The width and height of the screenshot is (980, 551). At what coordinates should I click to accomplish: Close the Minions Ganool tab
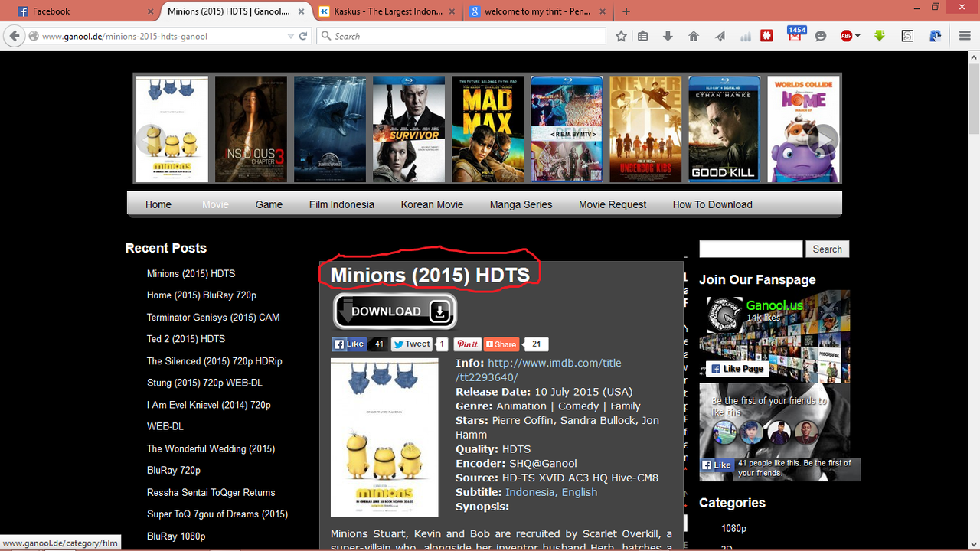[302, 11]
